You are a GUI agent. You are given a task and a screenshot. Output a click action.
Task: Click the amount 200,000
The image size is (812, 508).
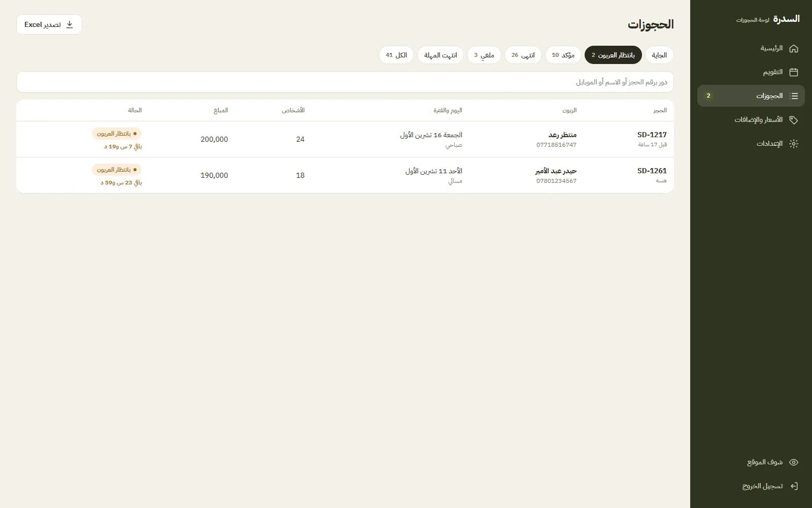coord(214,139)
